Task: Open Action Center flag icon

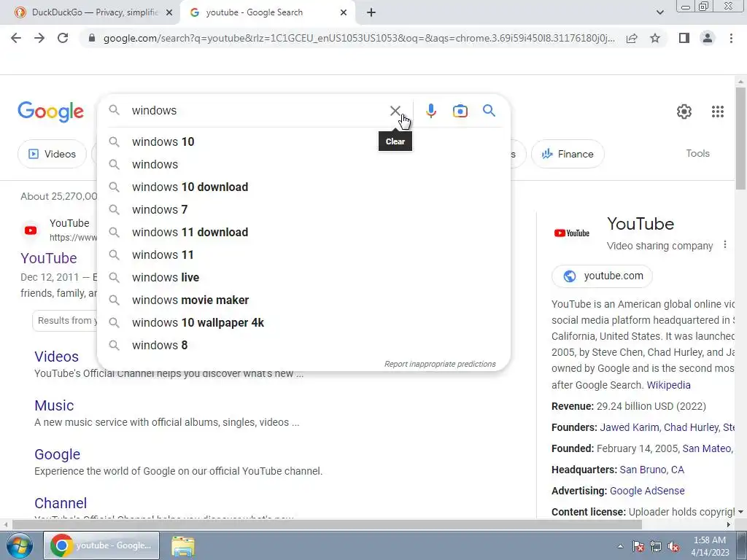Action: (638, 547)
